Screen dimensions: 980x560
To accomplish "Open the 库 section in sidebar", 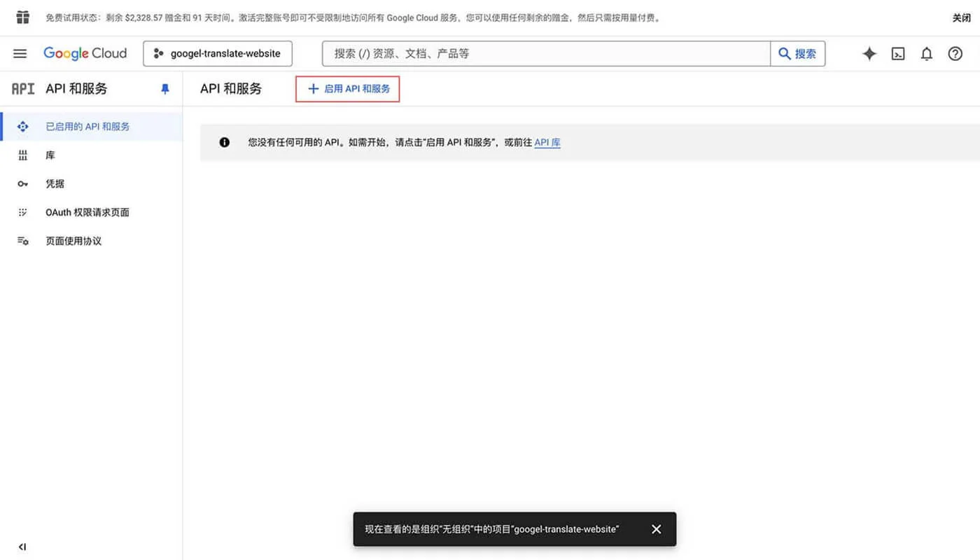I will (x=50, y=155).
